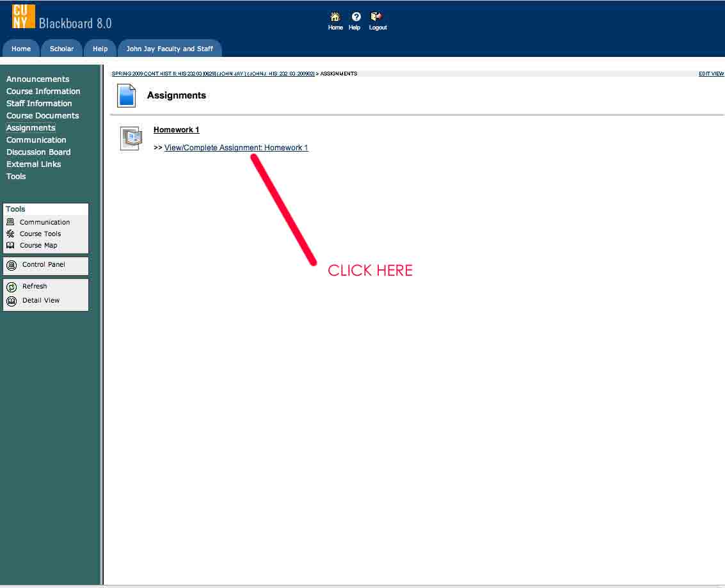The image size is (725, 588).
Task: Open the Help tab
Action: 100,49
